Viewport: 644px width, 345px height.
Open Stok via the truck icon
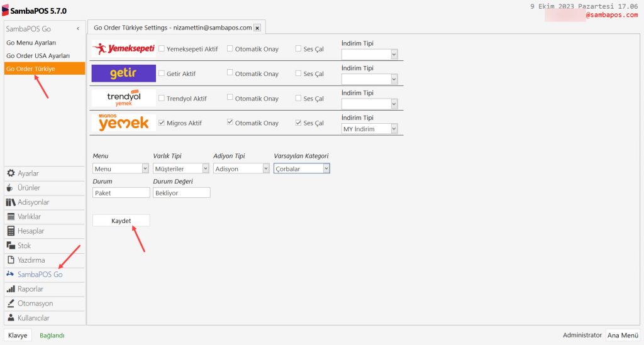11,246
